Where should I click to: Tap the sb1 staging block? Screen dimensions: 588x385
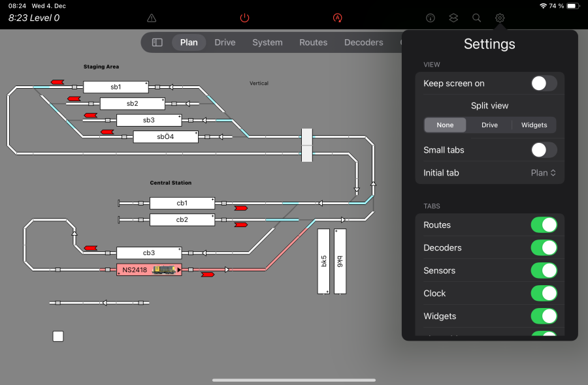click(x=116, y=87)
